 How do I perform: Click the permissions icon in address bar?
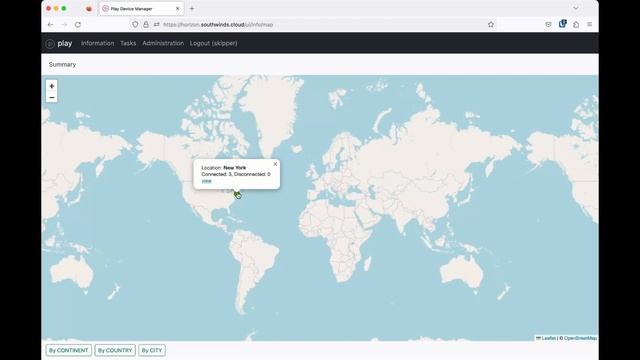(x=157, y=24)
